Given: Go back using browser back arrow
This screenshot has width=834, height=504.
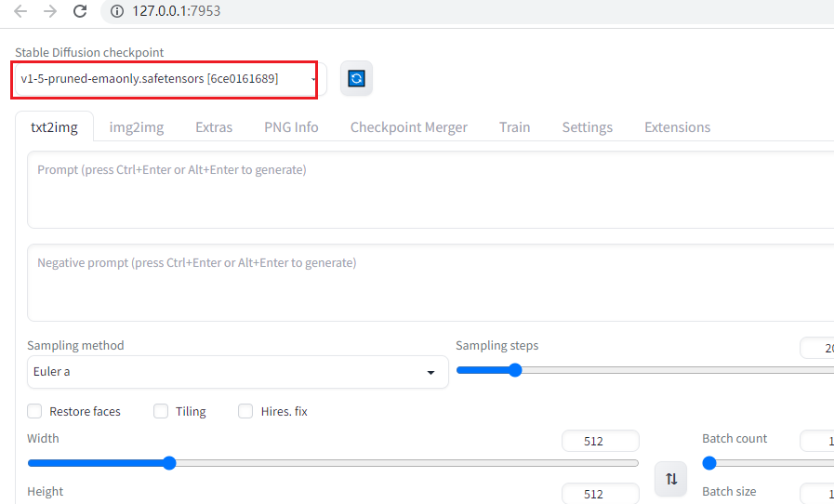Looking at the screenshot, I should (20, 11).
